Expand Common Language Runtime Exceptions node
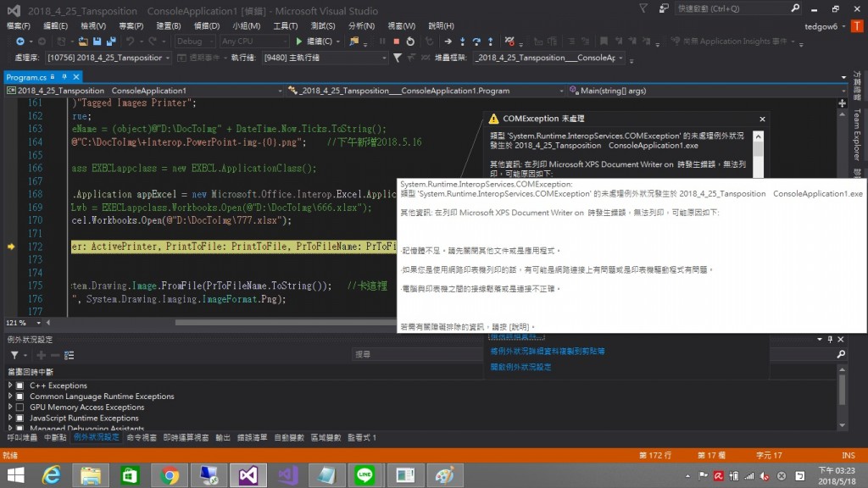This screenshot has height=488, width=868. tap(10, 396)
